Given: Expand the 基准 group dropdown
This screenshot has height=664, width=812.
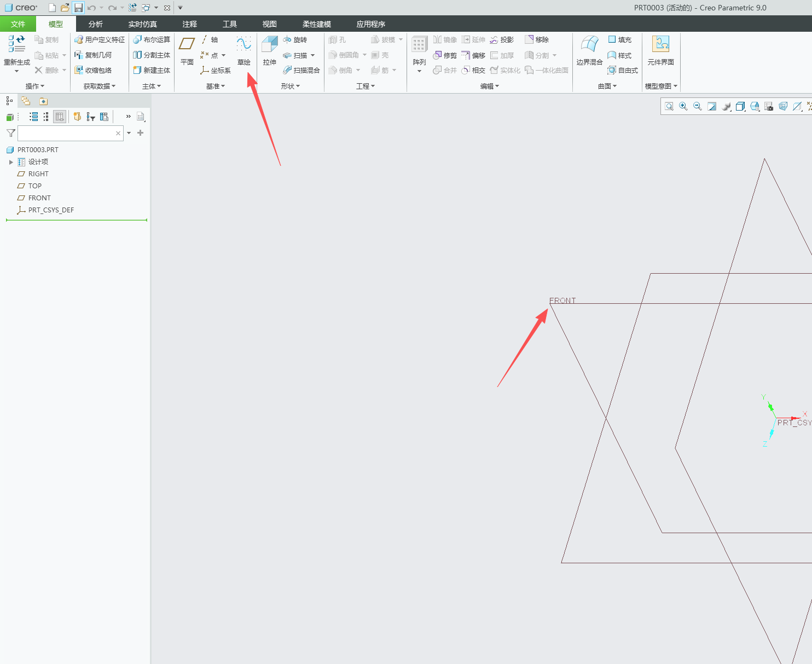Looking at the screenshot, I should [x=216, y=86].
